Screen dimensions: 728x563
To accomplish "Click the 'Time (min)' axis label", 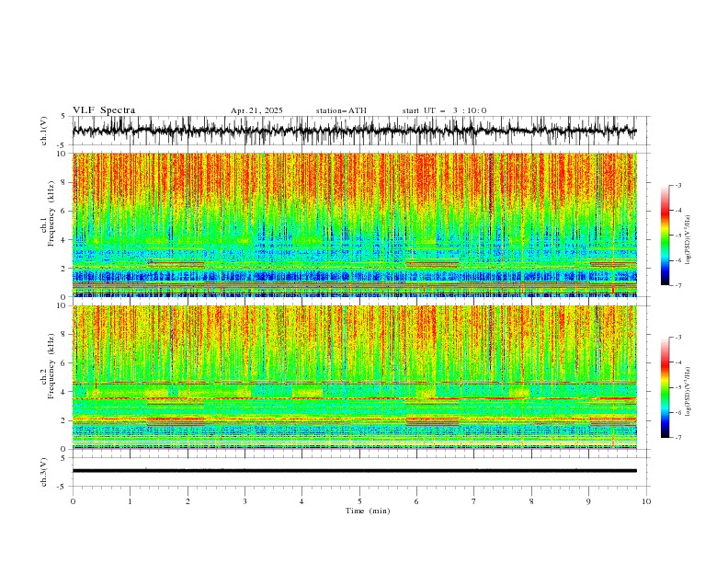I will point(368,511).
